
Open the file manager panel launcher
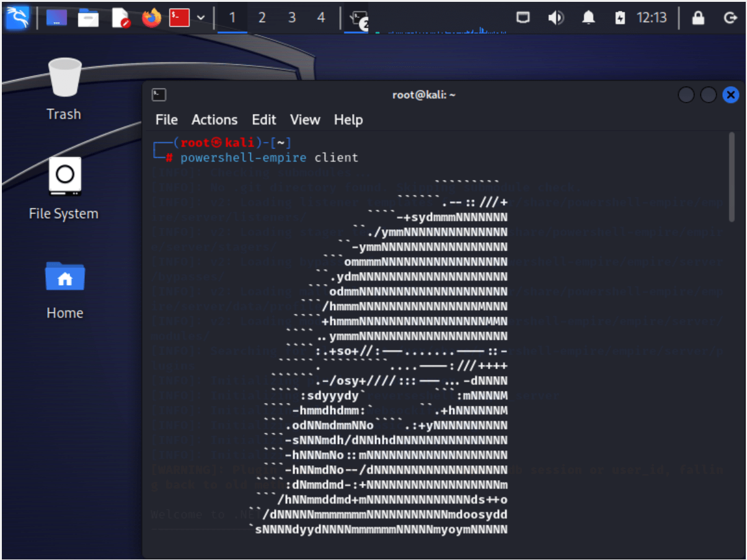pyautogui.click(x=88, y=18)
